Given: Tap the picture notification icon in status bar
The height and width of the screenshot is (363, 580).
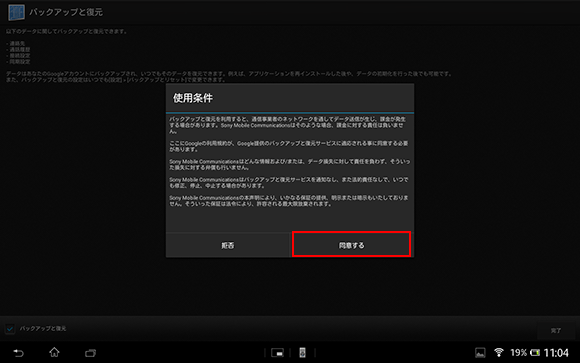Looking at the screenshot, I should pos(480,353).
